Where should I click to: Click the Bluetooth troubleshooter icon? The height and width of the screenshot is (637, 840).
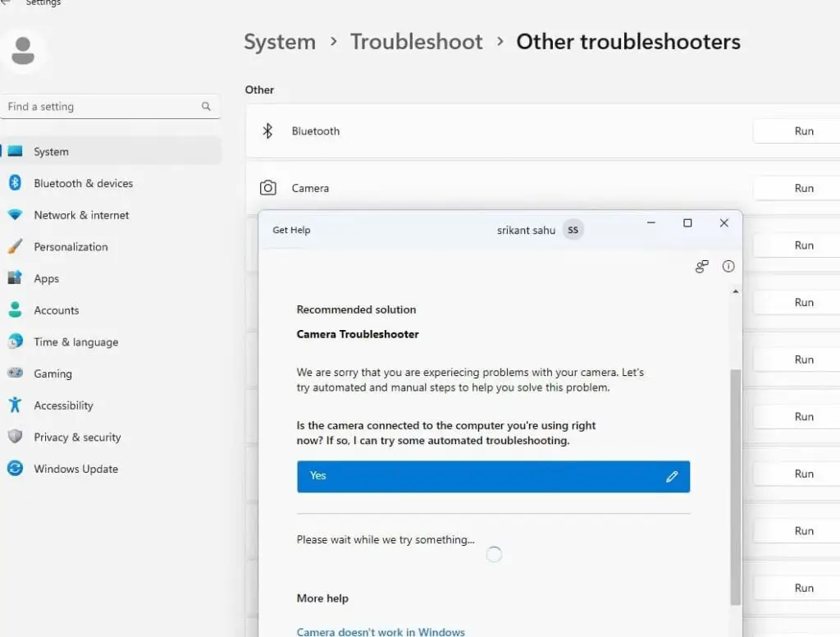click(267, 130)
